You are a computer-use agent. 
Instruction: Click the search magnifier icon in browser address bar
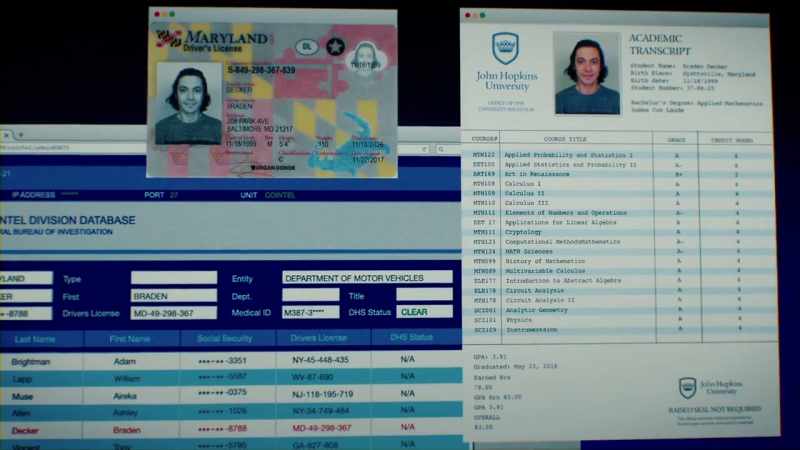coord(440,149)
